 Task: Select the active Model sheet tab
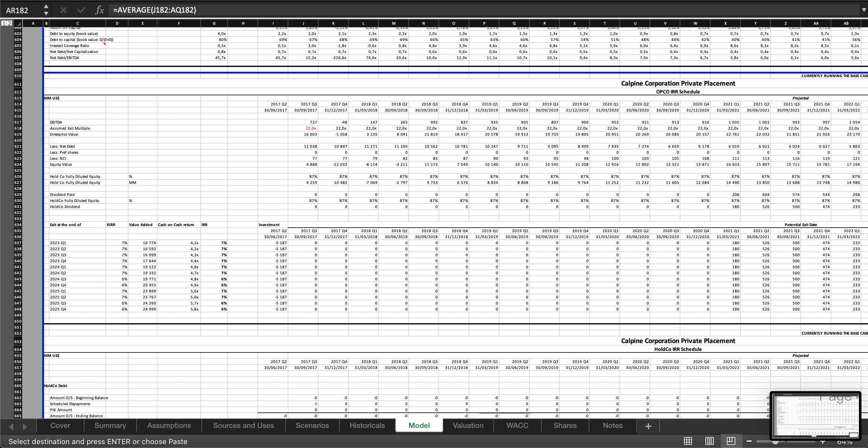pos(419,425)
